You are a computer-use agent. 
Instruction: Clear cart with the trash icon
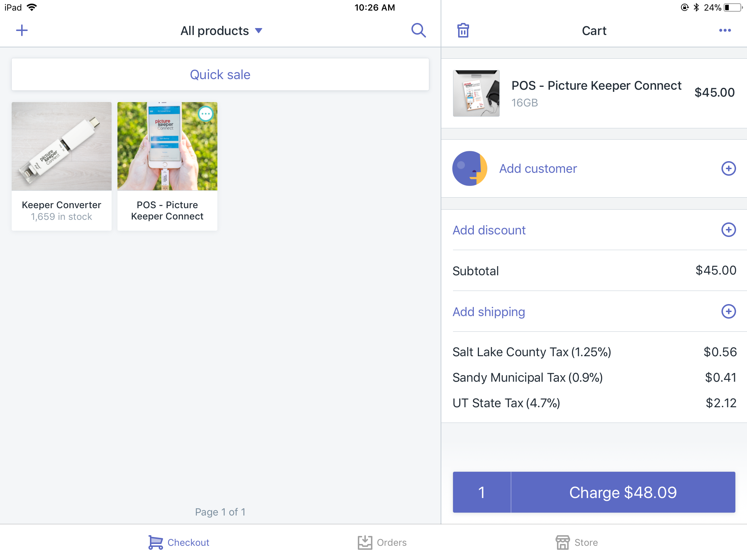(463, 30)
